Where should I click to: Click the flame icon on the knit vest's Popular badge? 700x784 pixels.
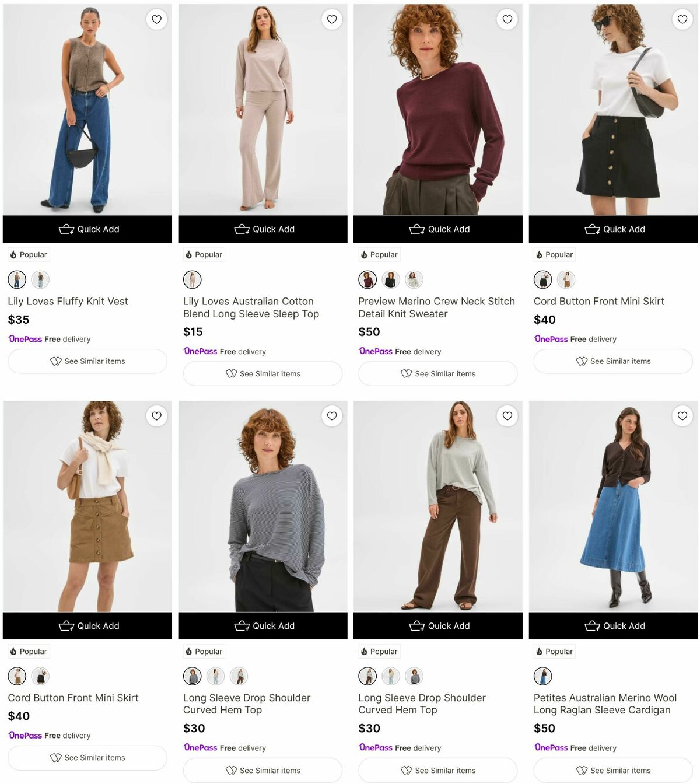(13, 254)
